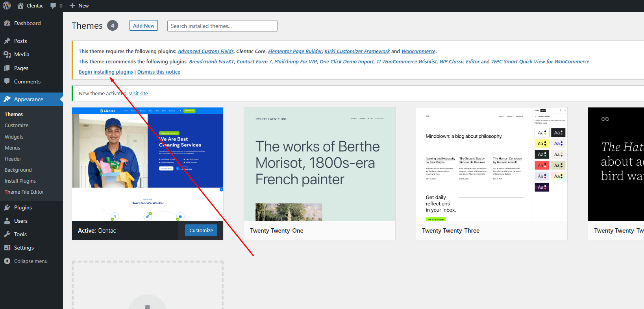Open Elementor Page Builder plugin link
Screen dimensions: 644x309
click(295, 51)
